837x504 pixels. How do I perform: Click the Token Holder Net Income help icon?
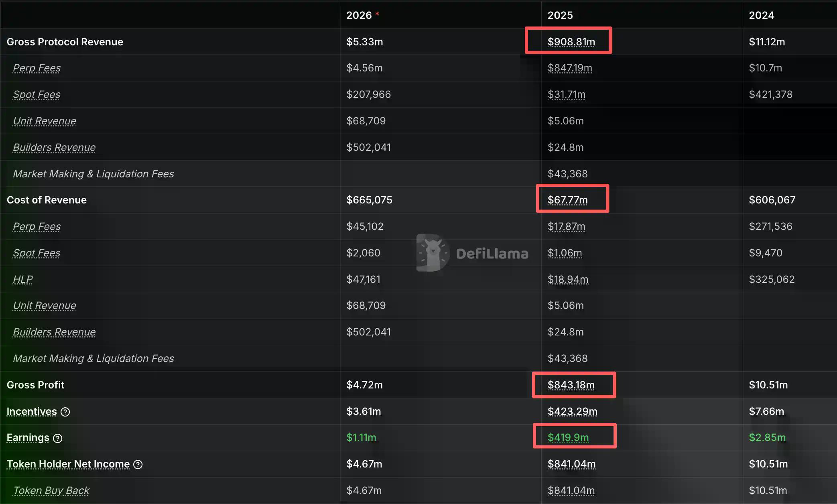(x=138, y=465)
